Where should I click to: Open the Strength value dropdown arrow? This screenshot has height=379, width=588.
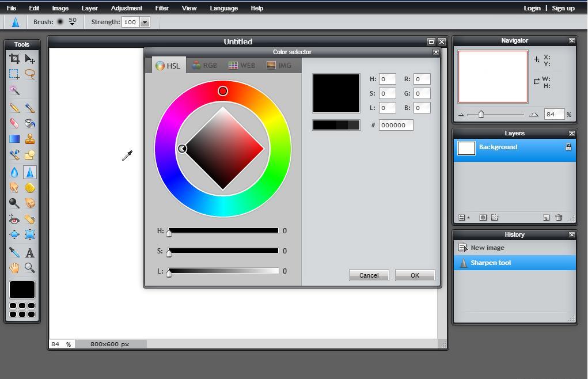(145, 22)
